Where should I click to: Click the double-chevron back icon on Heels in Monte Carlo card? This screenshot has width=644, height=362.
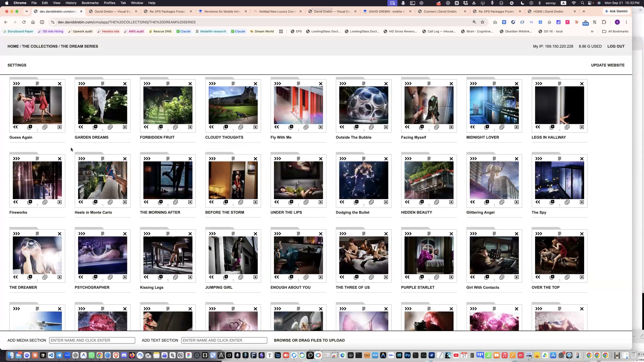(x=81, y=202)
